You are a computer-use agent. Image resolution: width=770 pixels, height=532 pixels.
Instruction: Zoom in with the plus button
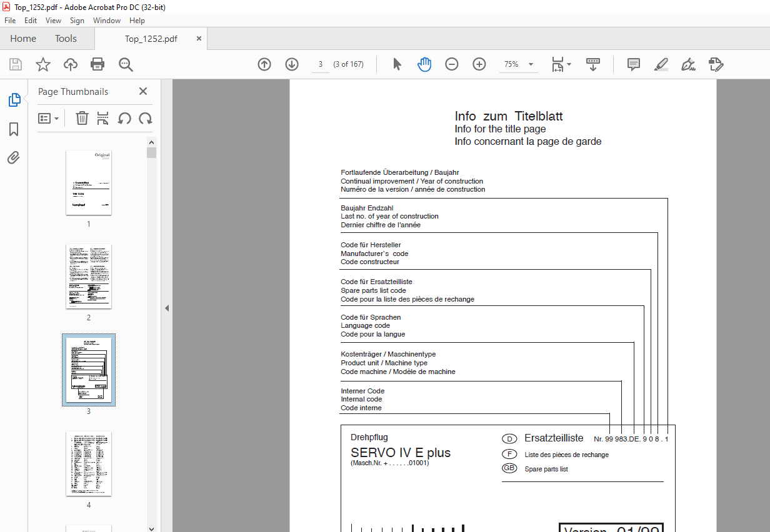click(x=479, y=64)
